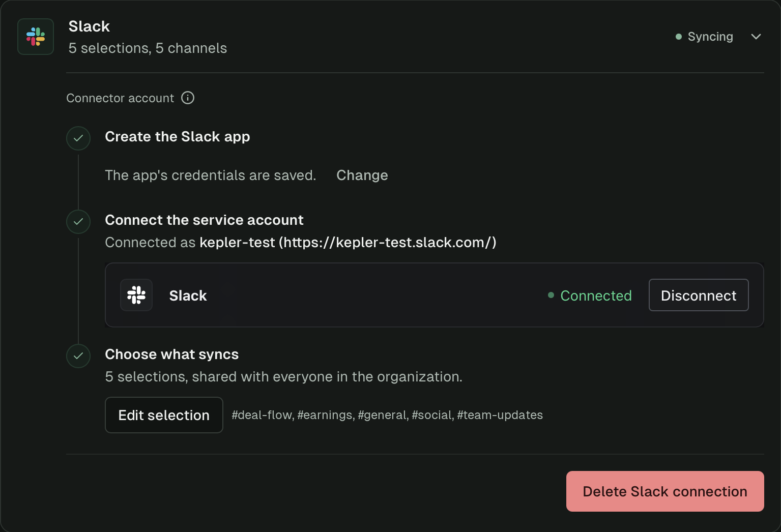The height and width of the screenshot is (532, 781).
Task: Click the colorful Slack logo in header
Action: click(x=36, y=37)
